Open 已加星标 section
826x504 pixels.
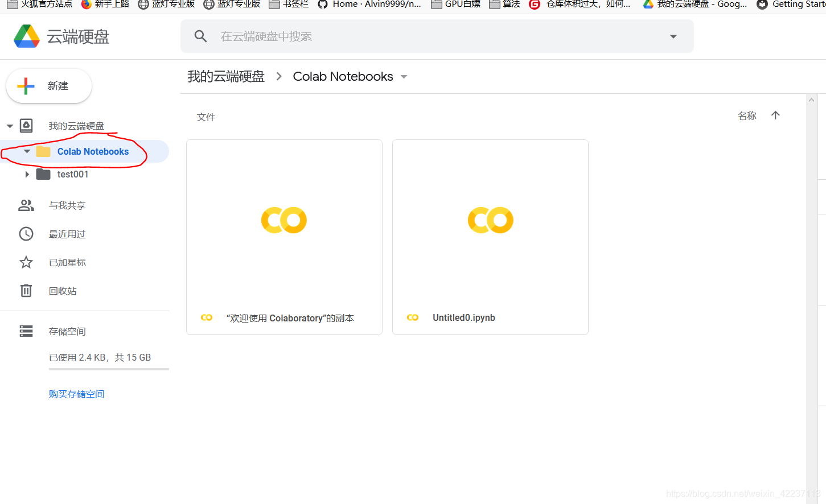(x=67, y=262)
